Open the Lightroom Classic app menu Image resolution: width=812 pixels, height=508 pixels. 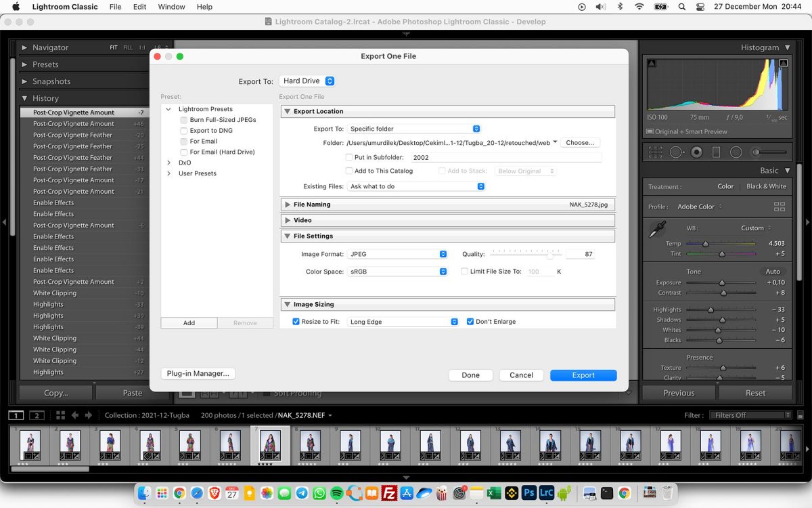(65, 7)
